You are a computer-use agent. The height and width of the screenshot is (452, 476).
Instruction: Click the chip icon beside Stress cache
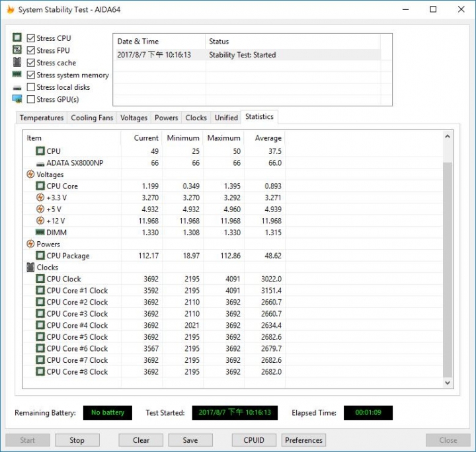pos(17,62)
